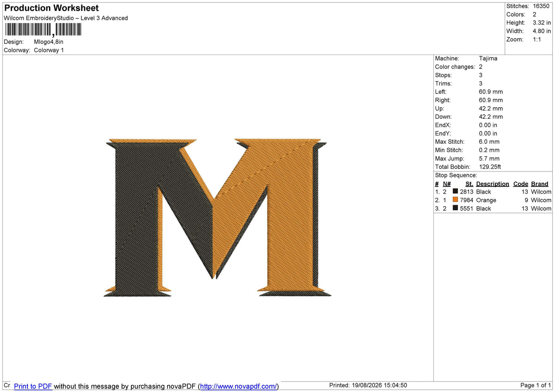
Task: Select the Colorway 1 value
Action: (x=49, y=50)
